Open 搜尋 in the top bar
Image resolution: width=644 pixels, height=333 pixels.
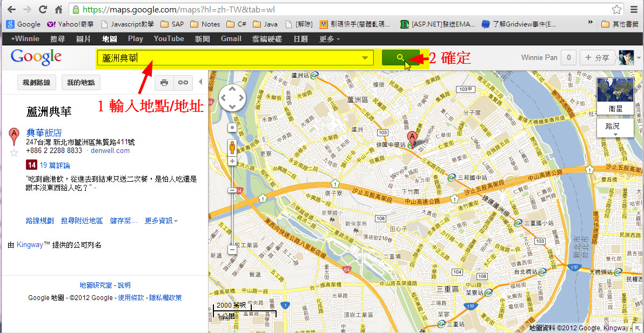coord(57,38)
